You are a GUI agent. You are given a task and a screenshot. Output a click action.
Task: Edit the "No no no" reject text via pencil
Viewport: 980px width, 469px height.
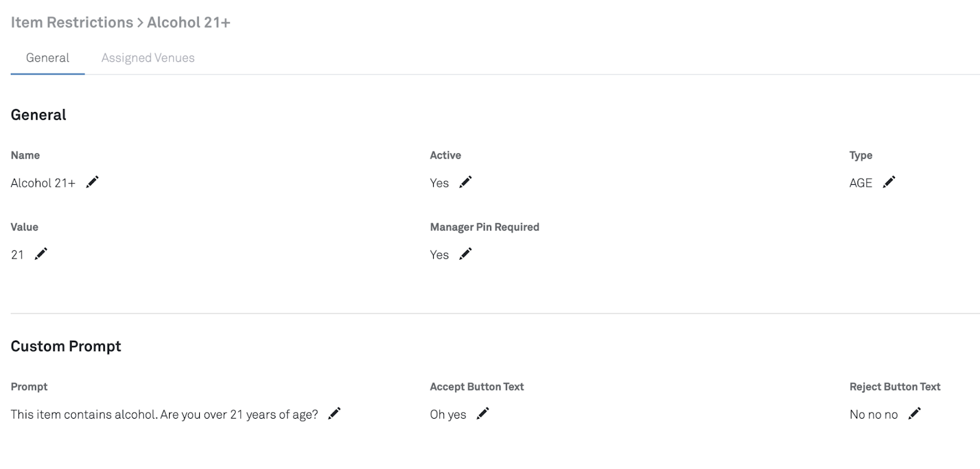pyautogui.click(x=914, y=413)
